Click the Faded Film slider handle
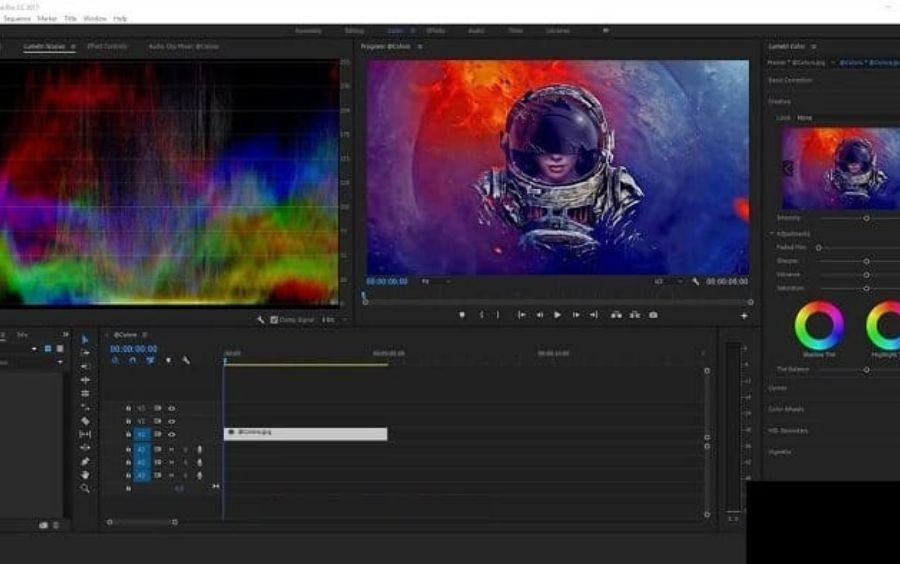The image size is (900, 564). 819,247
